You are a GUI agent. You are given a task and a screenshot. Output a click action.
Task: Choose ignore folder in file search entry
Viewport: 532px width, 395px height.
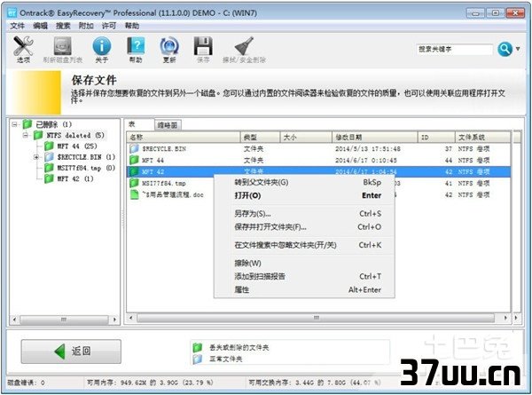coord(304,245)
